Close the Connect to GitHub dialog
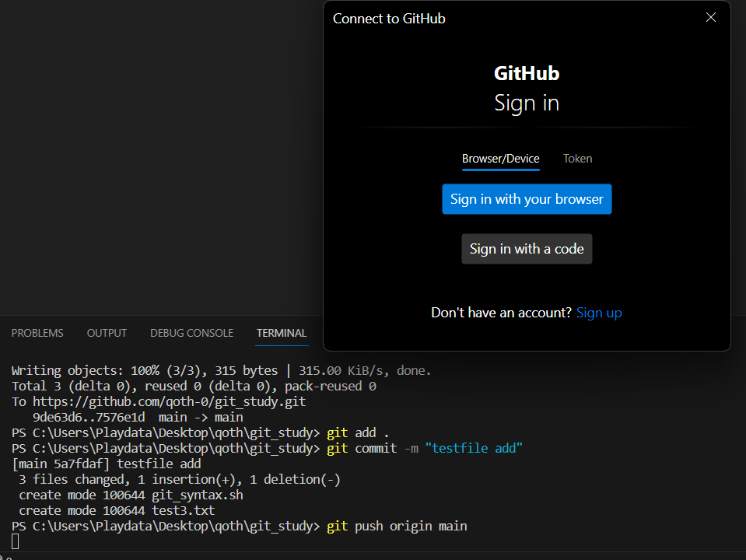Screen dimensions: 746x560 pyautogui.click(x=711, y=18)
